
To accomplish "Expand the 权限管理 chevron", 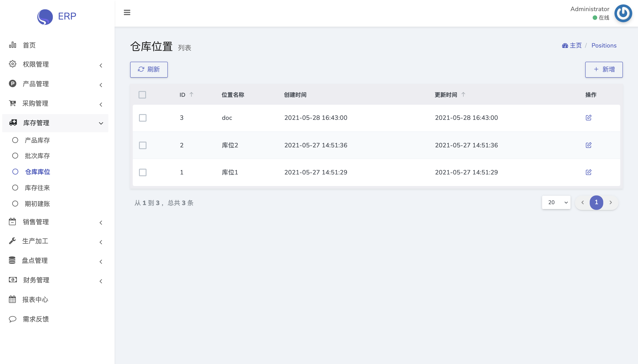I will 101,65.
